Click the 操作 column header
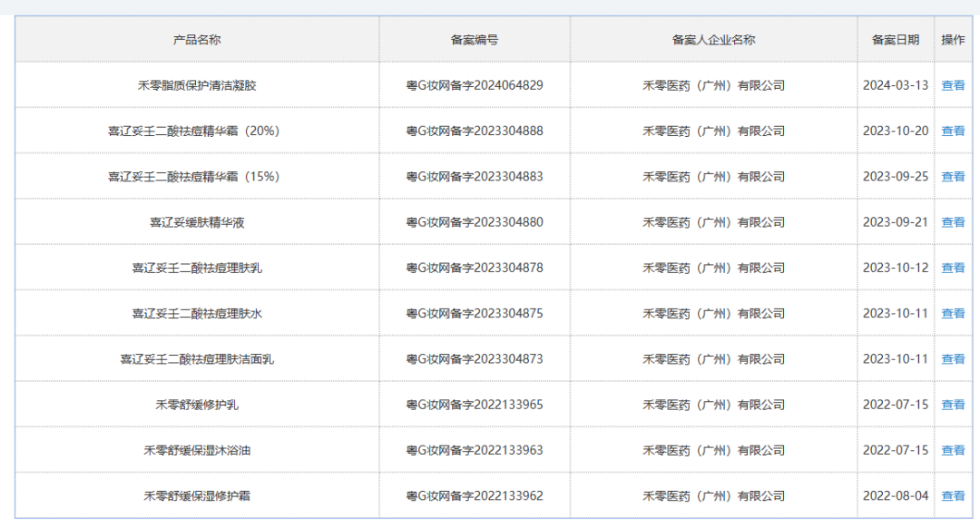This screenshot has width=980, height=528. pyautogui.click(x=953, y=40)
